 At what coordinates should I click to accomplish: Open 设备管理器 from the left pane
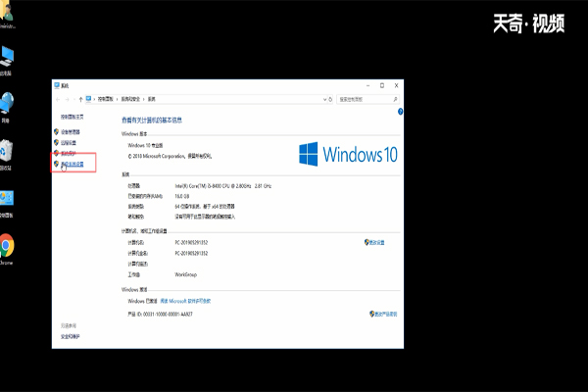click(x=71, y=132)
